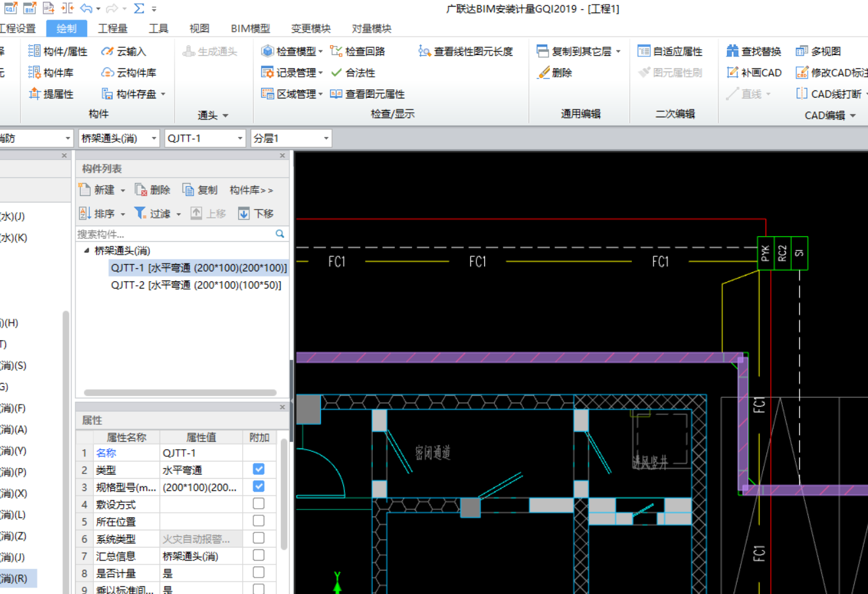Click 检查回路 circuit check tool
Image resolution: width=868 pixels, height=594 pixels.
pos(358,51)
